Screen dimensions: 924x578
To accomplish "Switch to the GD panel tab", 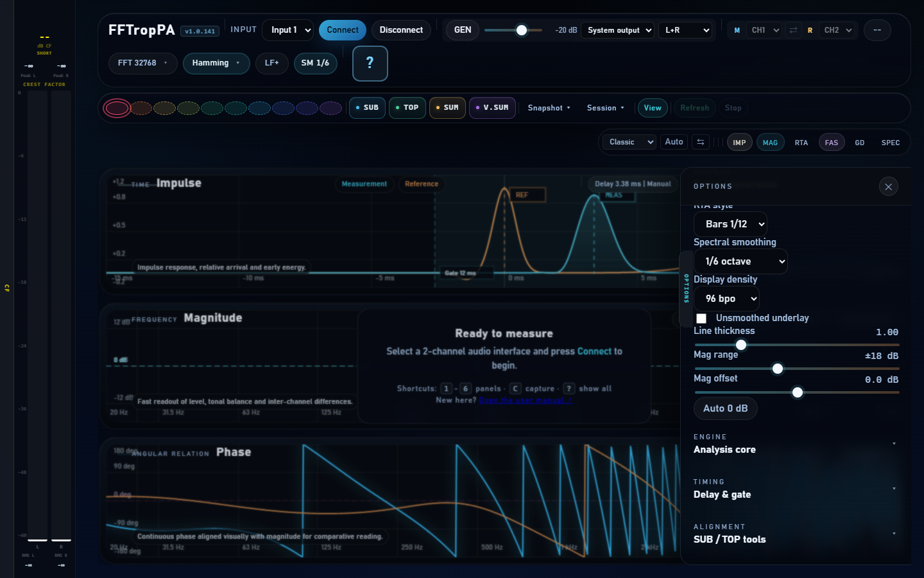I will tap(860, 143).
